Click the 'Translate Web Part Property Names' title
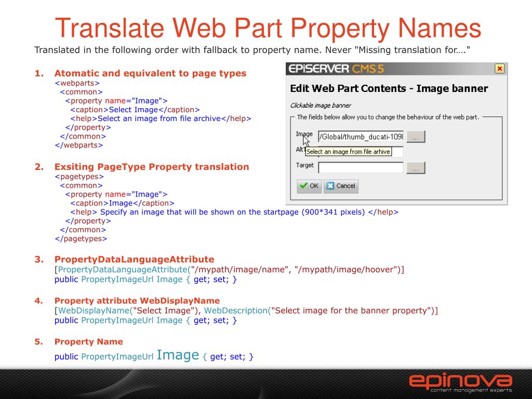 [268, 28]
